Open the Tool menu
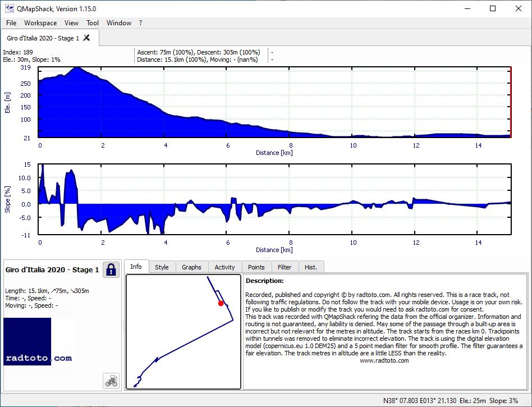 (92, 23)
